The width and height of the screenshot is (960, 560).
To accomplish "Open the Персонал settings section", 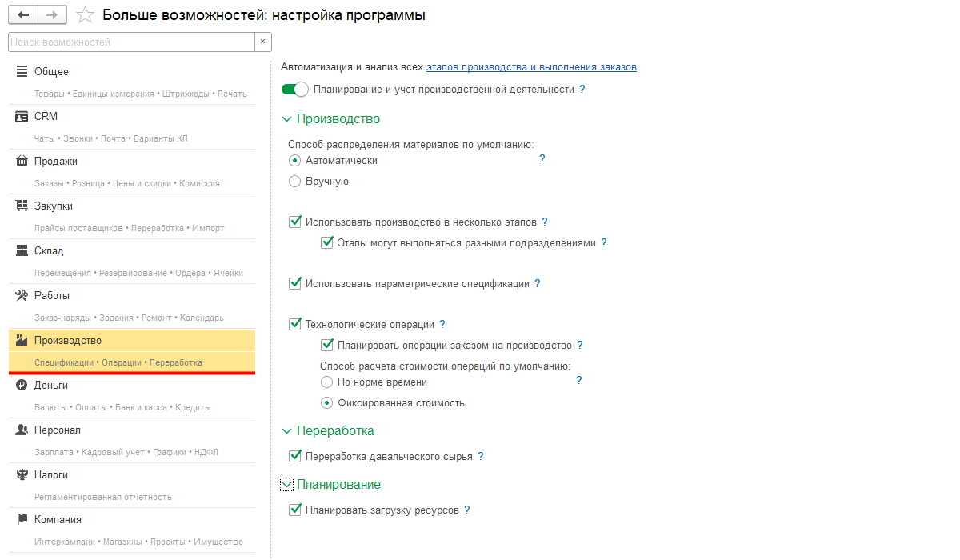I will (x=57, y=430).
